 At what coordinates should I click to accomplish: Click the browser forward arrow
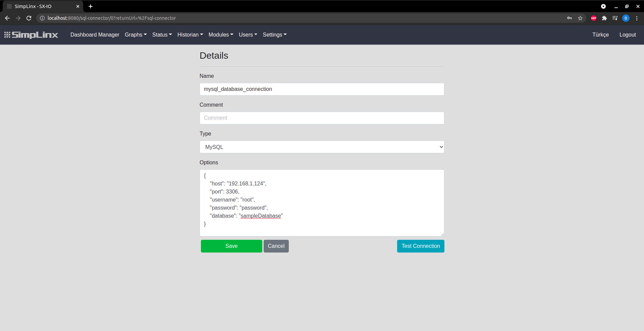(x=18, y=18)
